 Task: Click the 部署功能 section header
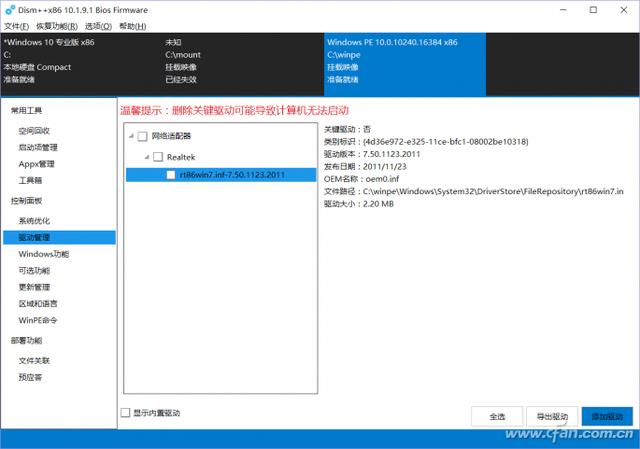tap(26, 340)
